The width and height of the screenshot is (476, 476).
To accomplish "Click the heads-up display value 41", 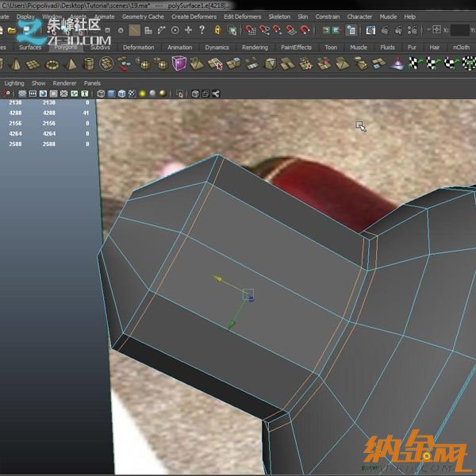I will point(86,113).
